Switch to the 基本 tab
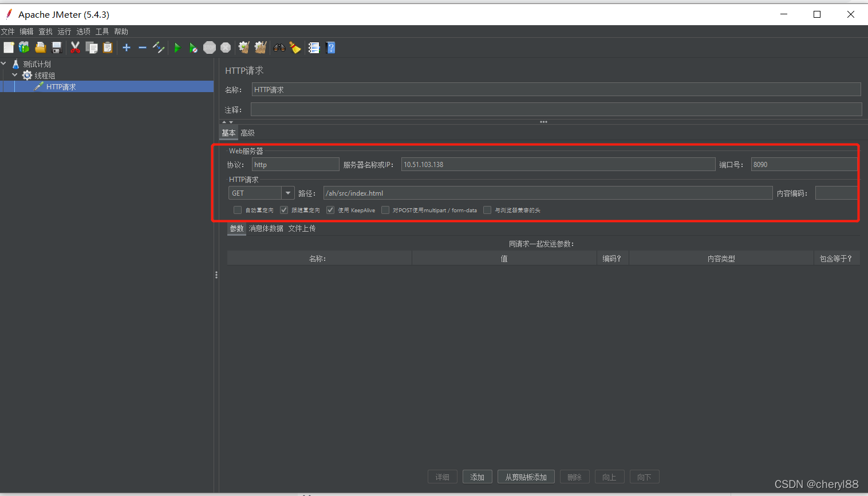Viewport: 868px width, 496px height. (228, 133)
